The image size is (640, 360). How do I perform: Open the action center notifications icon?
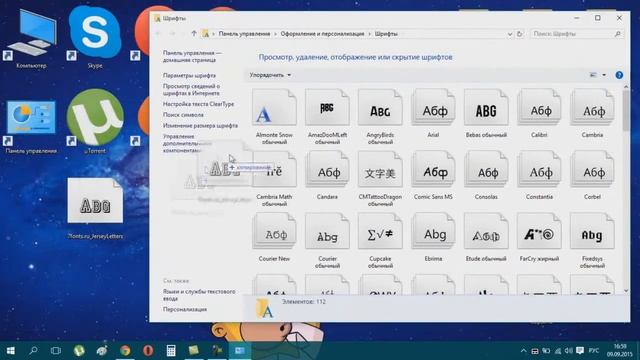click(580, 351)
